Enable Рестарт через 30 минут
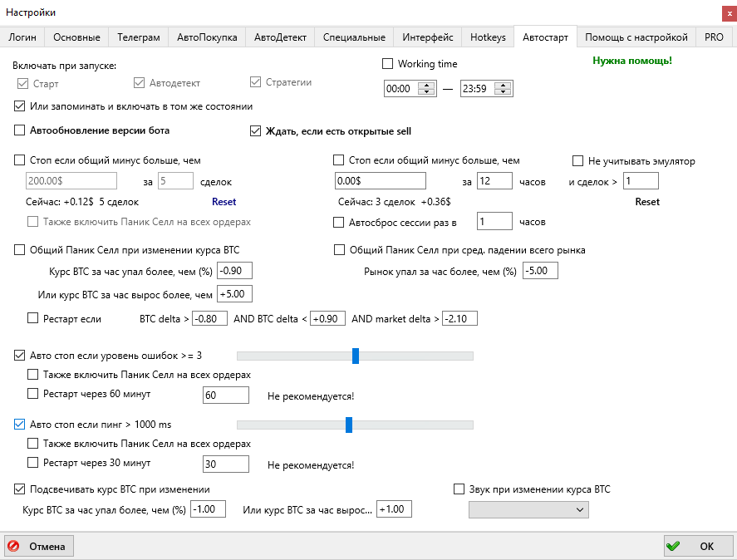 pyautogui.click(x=32, y=463)
